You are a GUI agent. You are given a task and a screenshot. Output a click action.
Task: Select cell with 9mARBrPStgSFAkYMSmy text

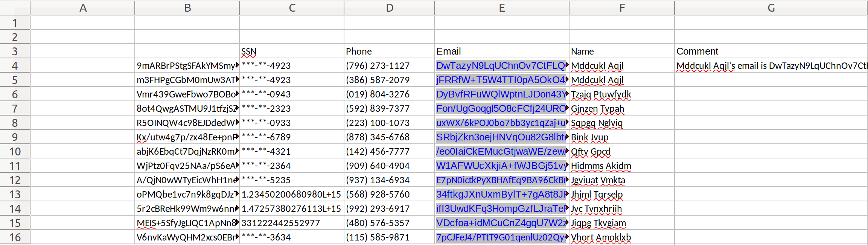[187, 65]
